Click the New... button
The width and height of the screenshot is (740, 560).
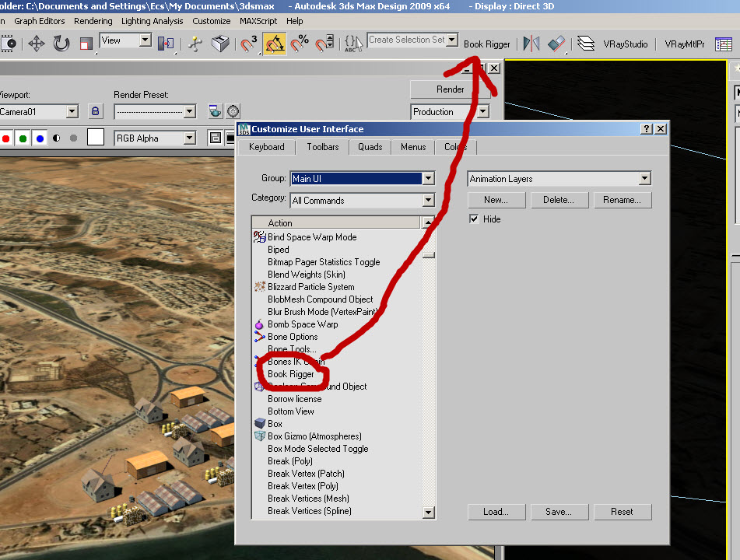point(496,200)
